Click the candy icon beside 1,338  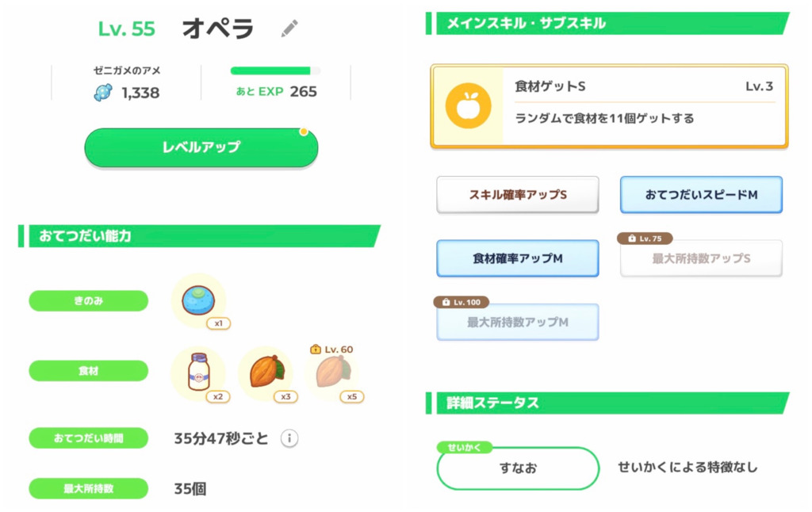tap(103, 93)
